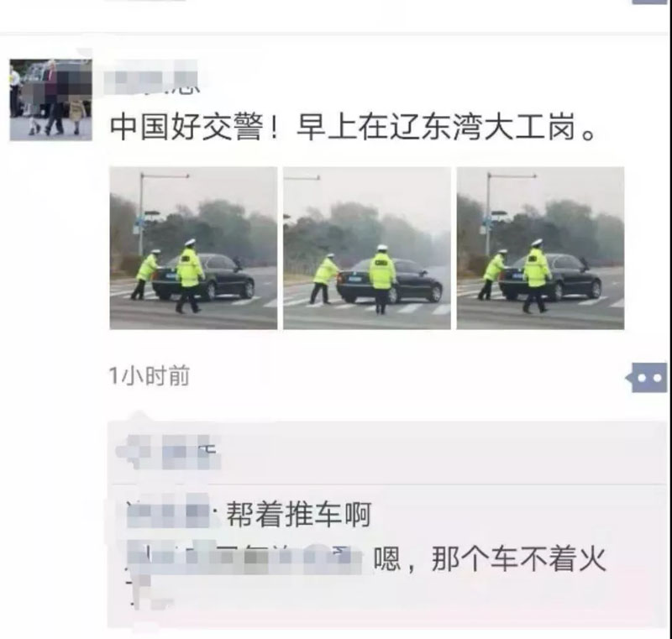Image resolution: width=672 pixels, height=639 pixels.
Task: Open the middle traffic police photo
Action: coord(367,248)
